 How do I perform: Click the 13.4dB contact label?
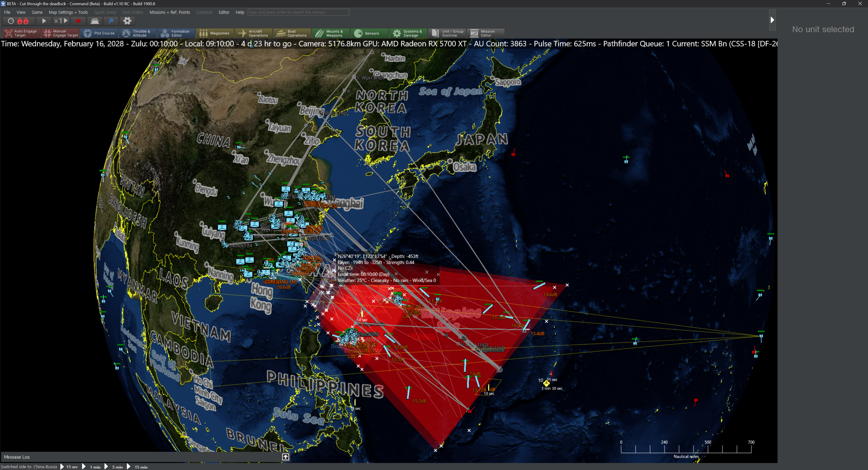(x=537, y=334)
